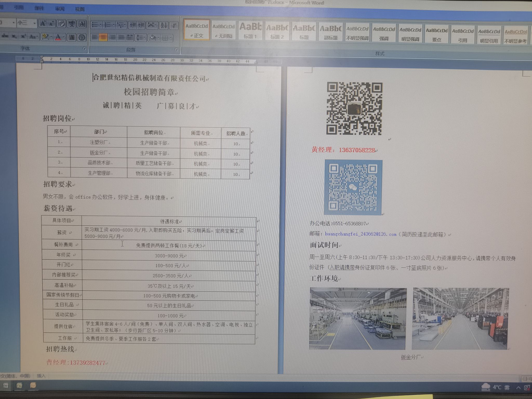
Task: Click the Decrease Indent icon
Action: (133, 25)
